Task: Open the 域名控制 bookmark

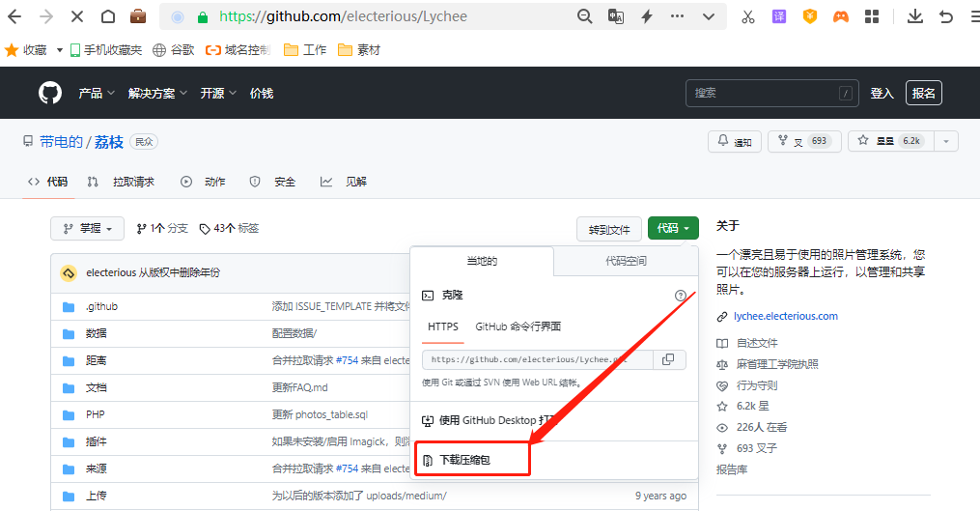Action: (x=238, y=50)
